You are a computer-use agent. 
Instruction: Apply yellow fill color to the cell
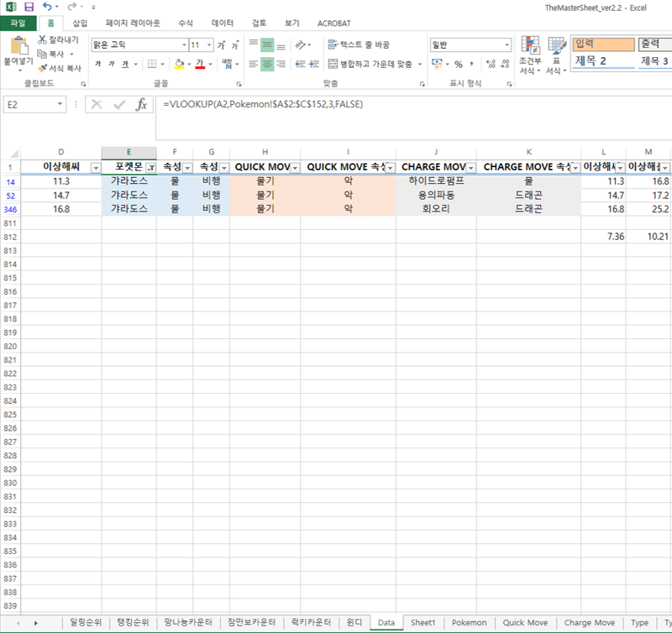(x=179, y=64)
